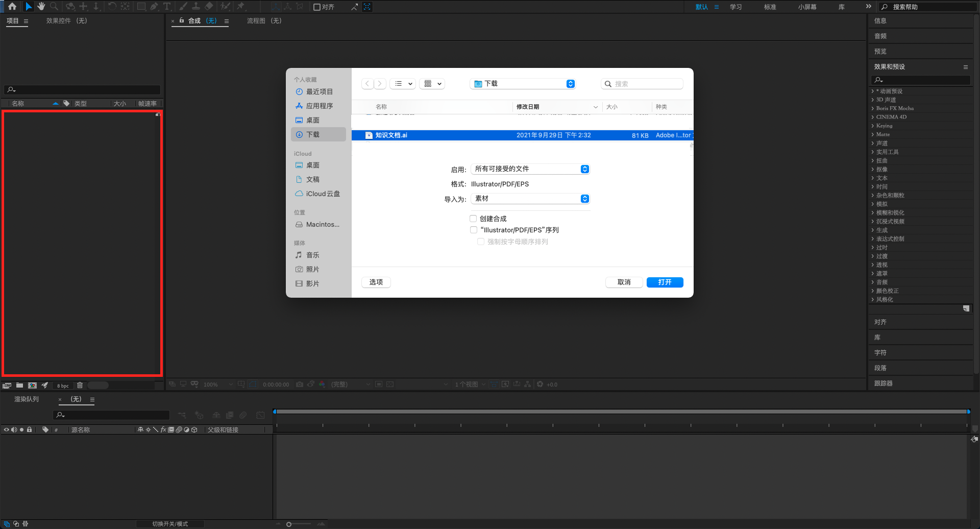Select the Puppet Pin tool

click(241, 7)
